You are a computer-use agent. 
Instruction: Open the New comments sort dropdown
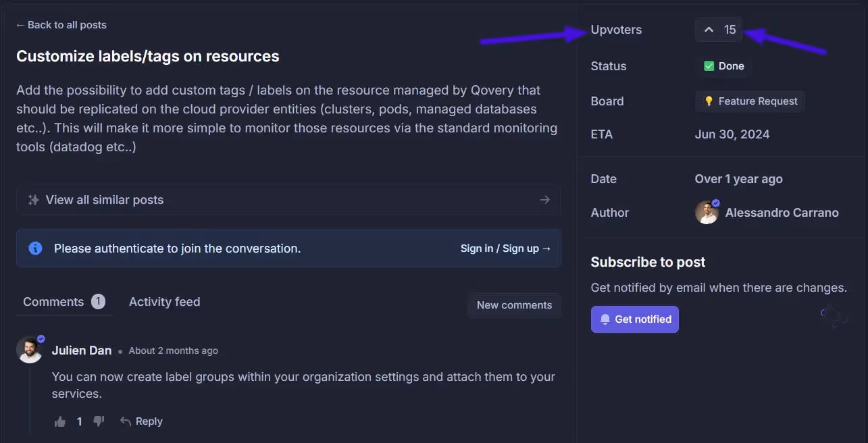(x=514, y=305)
